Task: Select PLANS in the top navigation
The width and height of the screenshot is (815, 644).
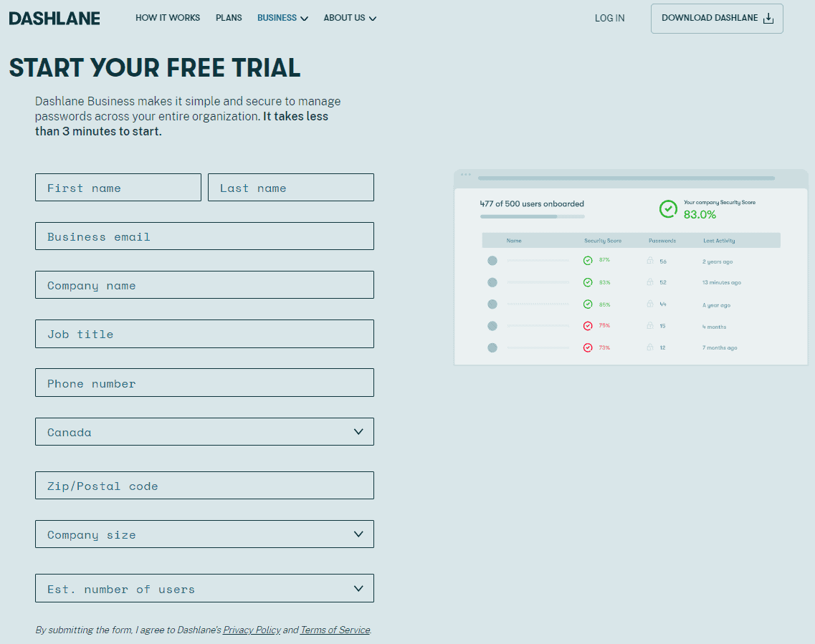Action: click(x=229, y=18)
